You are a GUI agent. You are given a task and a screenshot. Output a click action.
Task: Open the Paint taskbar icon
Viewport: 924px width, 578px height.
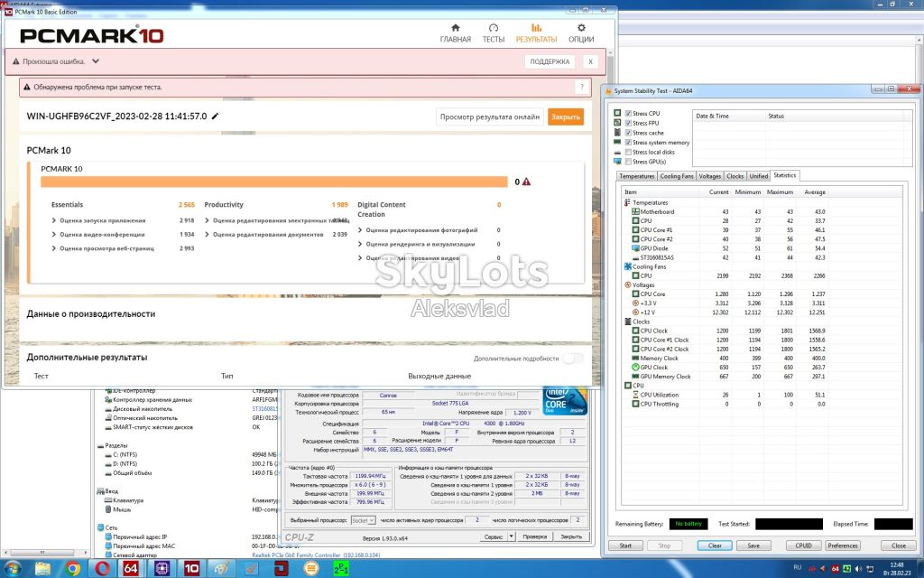(x=222, y=569)
